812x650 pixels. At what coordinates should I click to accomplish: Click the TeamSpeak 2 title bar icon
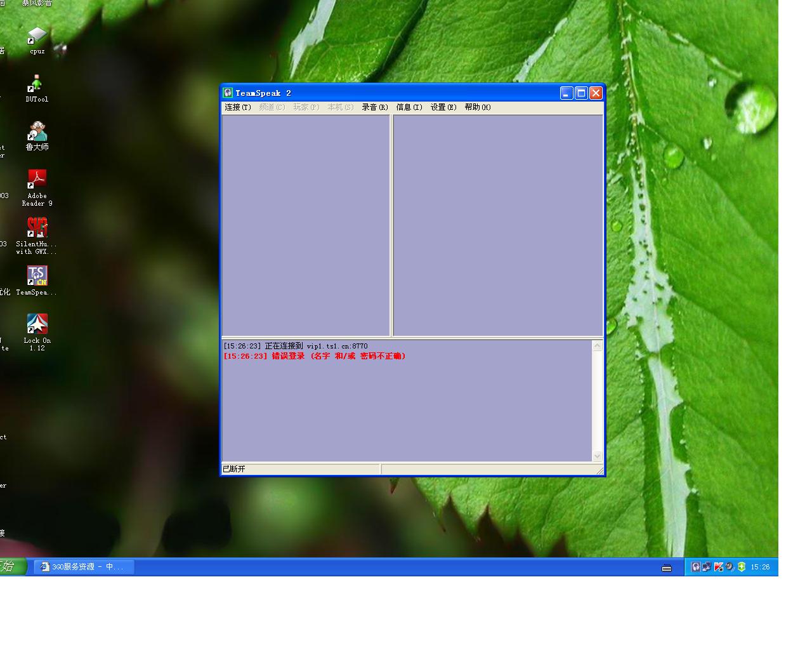(x=228, y=93)
